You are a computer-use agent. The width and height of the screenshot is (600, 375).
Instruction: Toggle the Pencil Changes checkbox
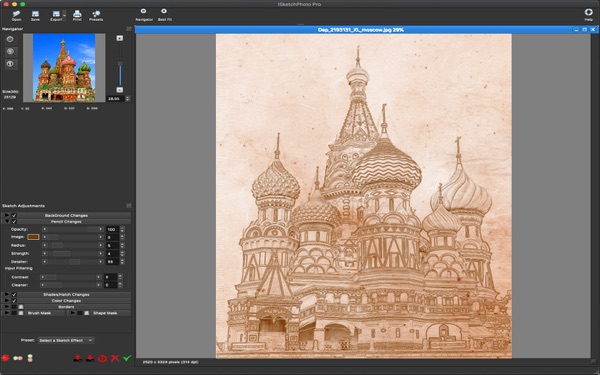pos(14,222)
